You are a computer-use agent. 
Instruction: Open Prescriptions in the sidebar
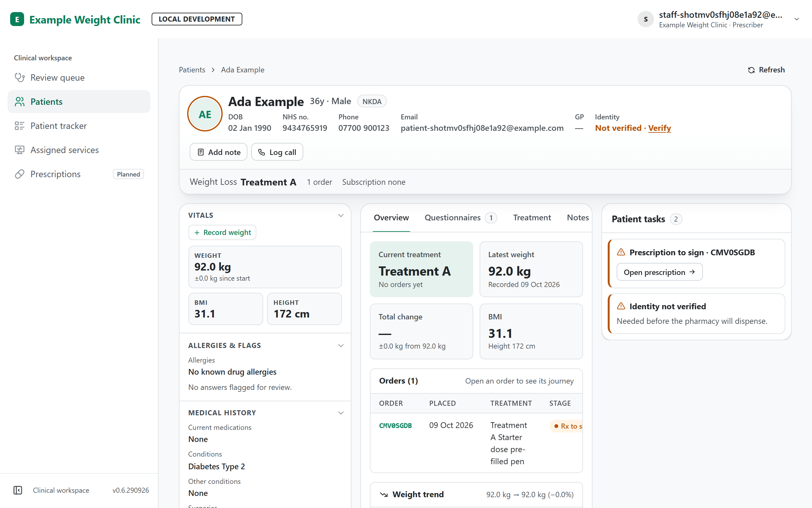click(x=79, y=174)
